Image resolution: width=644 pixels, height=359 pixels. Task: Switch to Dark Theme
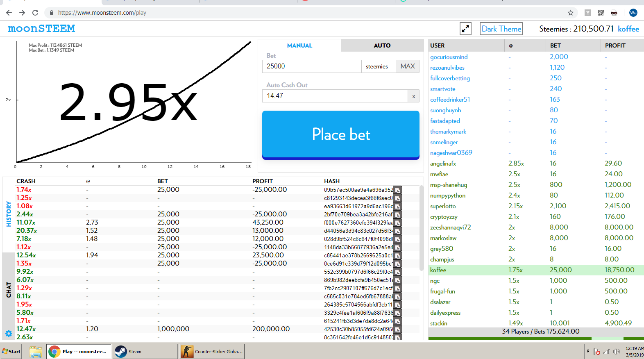point(501,29)
